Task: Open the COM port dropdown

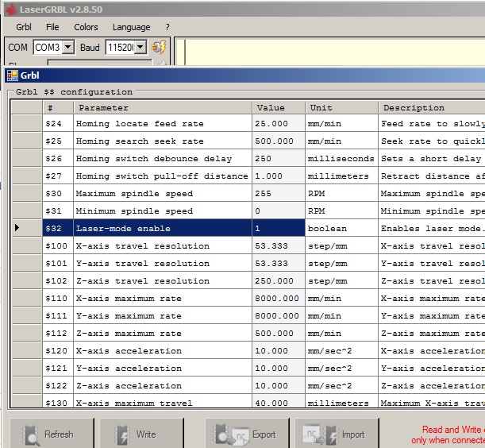Action: pyautogui.click(x=67, y=48)
